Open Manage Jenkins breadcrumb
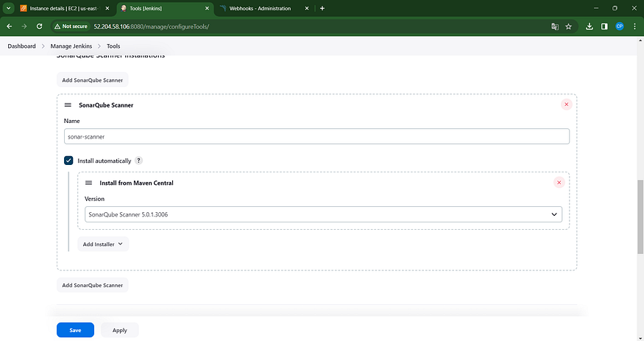This screenshot has width=644, height=341. coord(71,46)
